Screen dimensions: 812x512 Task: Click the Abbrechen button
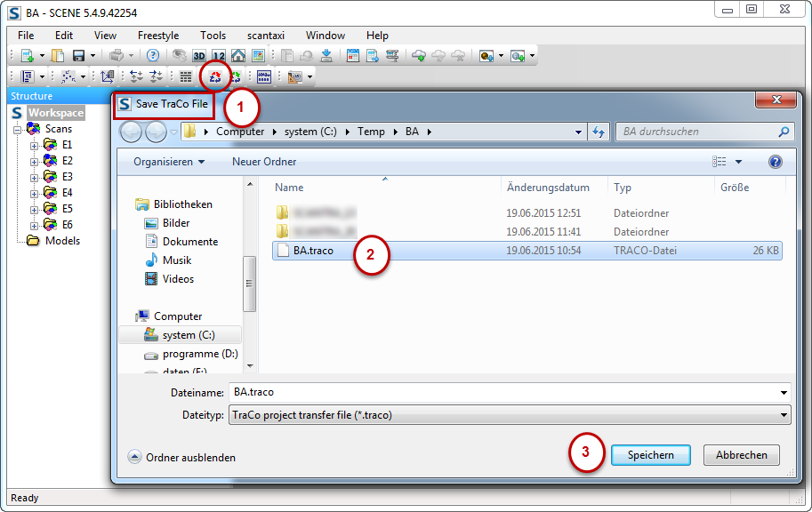[742, 455]
